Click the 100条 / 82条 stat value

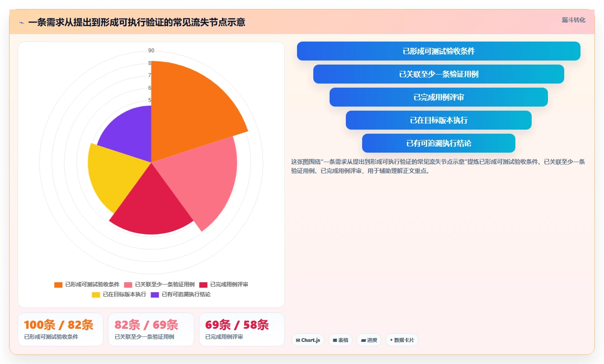click(59, 325)
